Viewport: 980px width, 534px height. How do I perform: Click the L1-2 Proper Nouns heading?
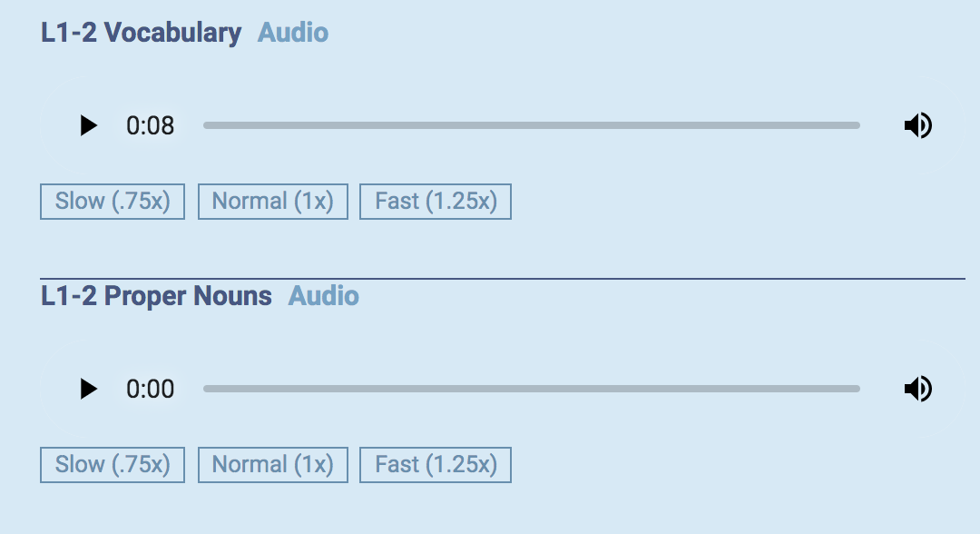click(156, 296)
